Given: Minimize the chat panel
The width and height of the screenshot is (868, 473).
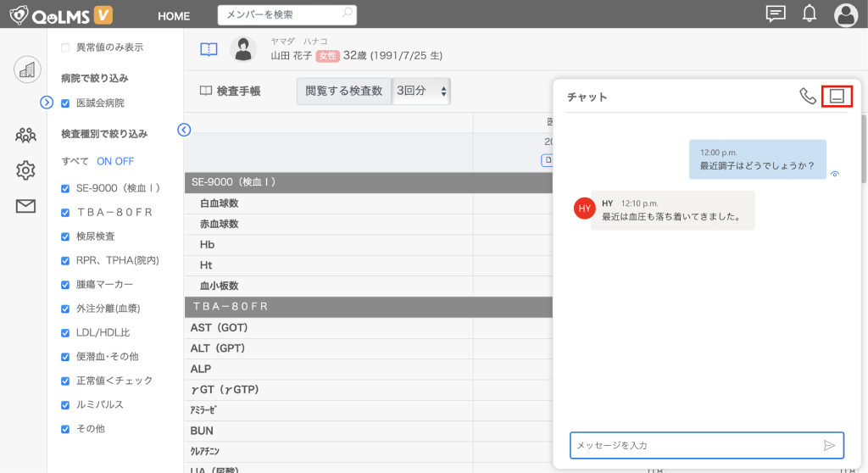Looking at the screenshot, I should click(x=837, y=96).
